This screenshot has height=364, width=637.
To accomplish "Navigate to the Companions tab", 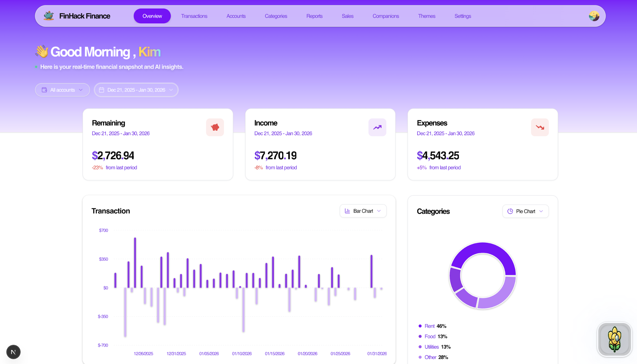I will coord(385,16).
